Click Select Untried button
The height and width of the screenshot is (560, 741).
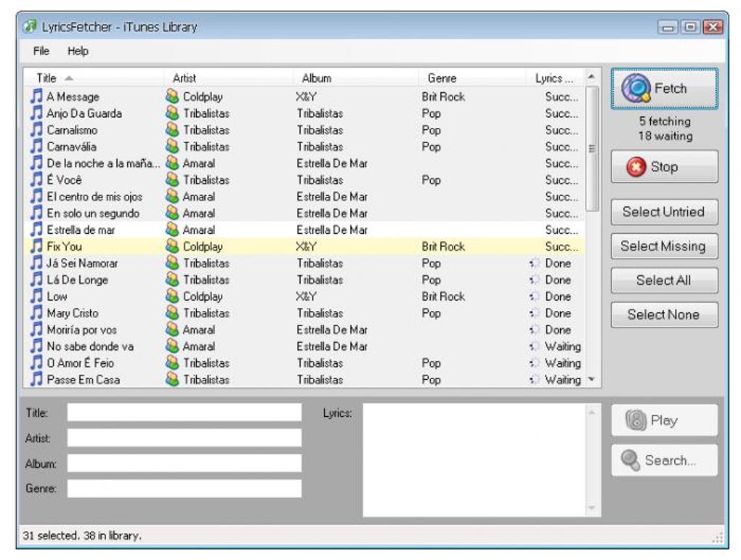click(x=665, y=211)
